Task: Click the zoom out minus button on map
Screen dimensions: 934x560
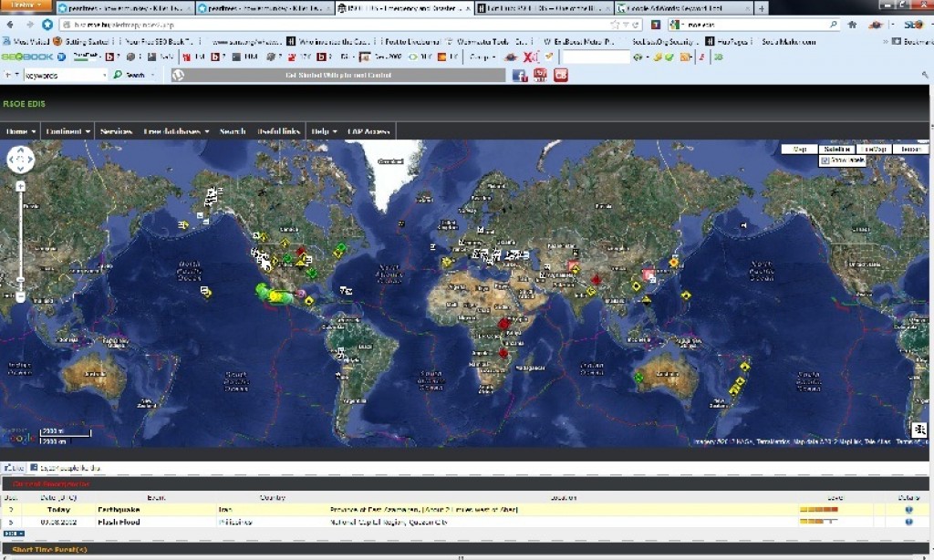Action: click(20, 296)
